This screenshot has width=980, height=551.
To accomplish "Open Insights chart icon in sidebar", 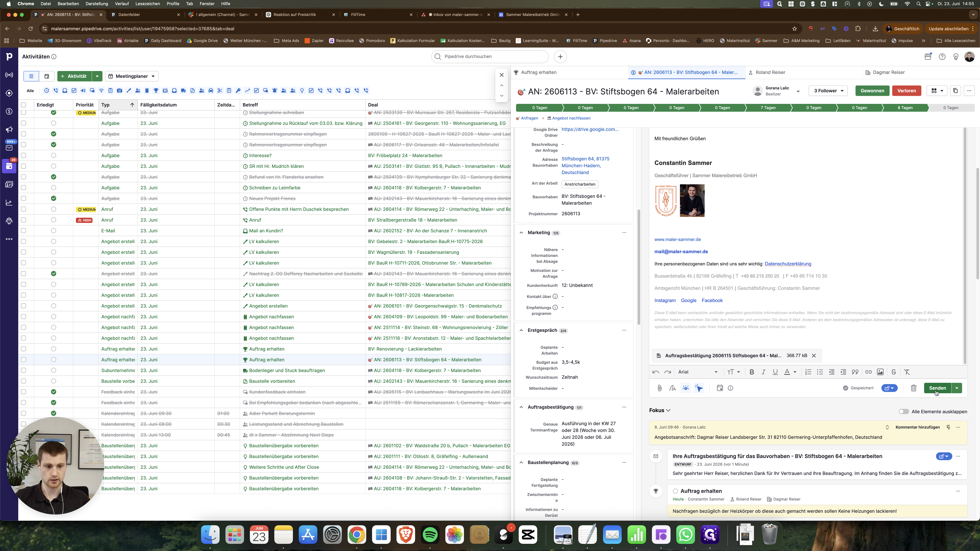I will (9, 203).
